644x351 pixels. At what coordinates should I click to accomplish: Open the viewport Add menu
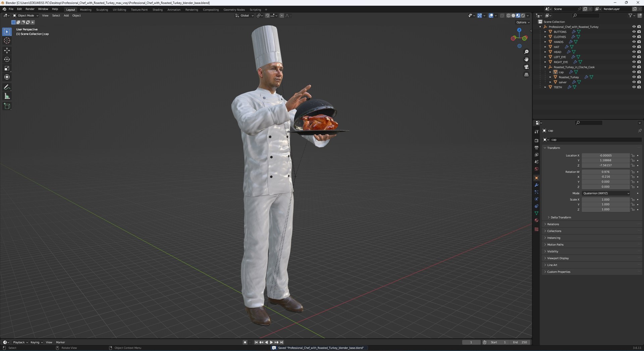click(x=66, y=15)
